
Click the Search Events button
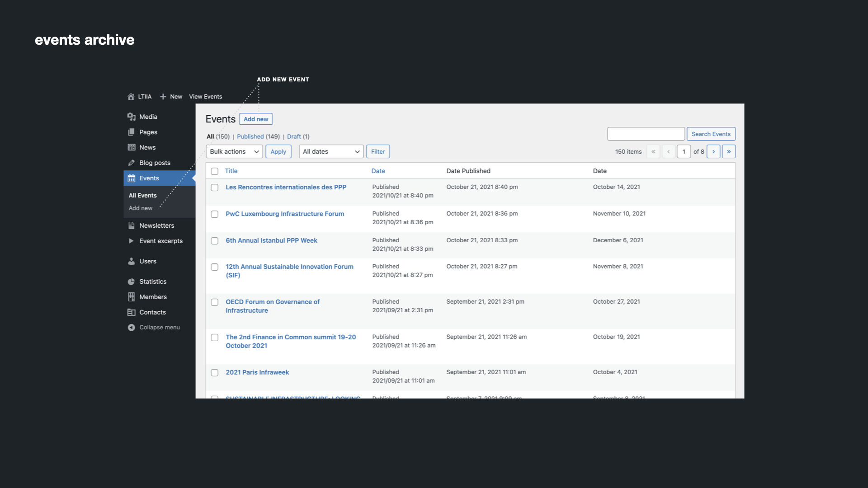711,134
